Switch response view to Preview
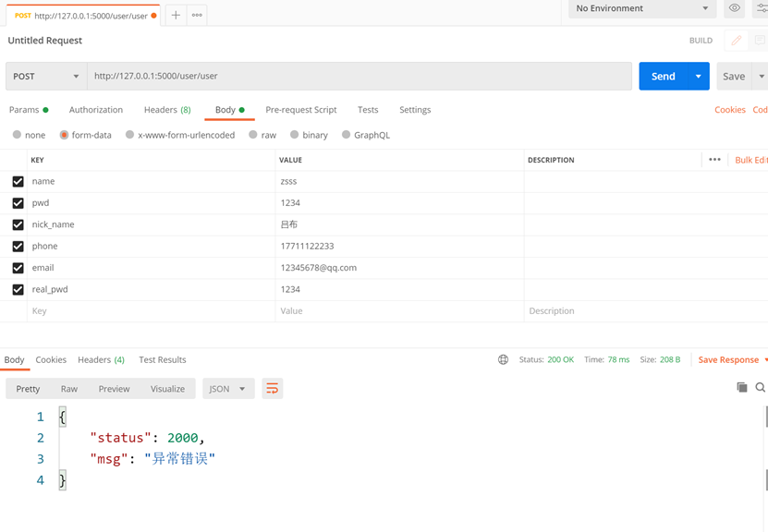 click(x=114, y=389)
